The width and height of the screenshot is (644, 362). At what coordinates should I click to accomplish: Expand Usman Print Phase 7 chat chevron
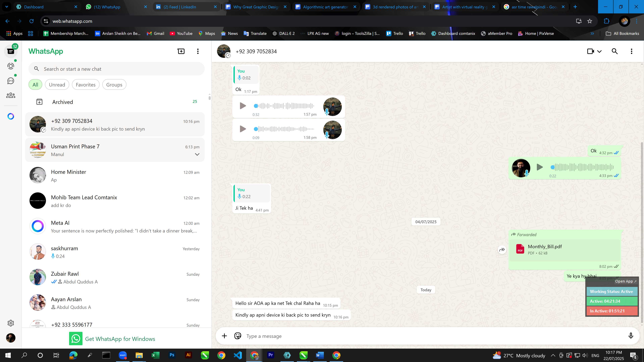point(197,154)
